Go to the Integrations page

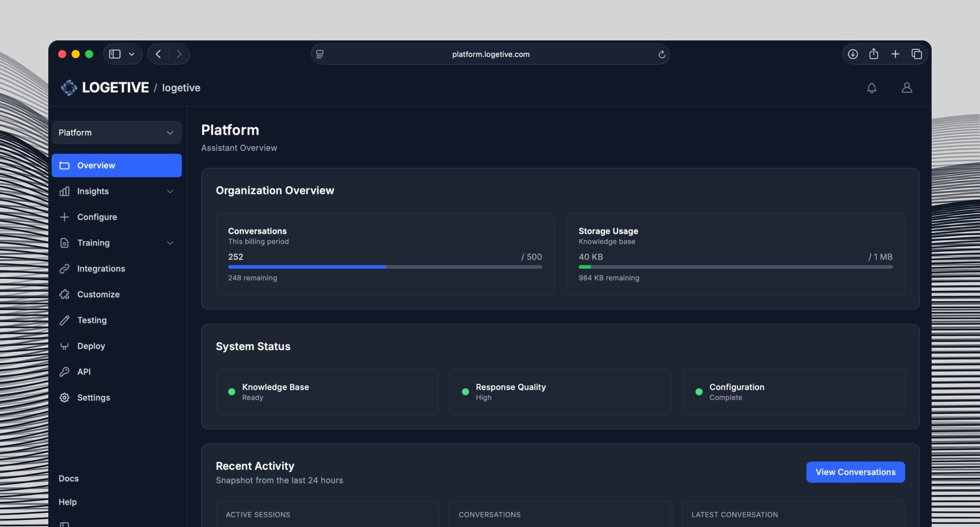pos(101,269)
